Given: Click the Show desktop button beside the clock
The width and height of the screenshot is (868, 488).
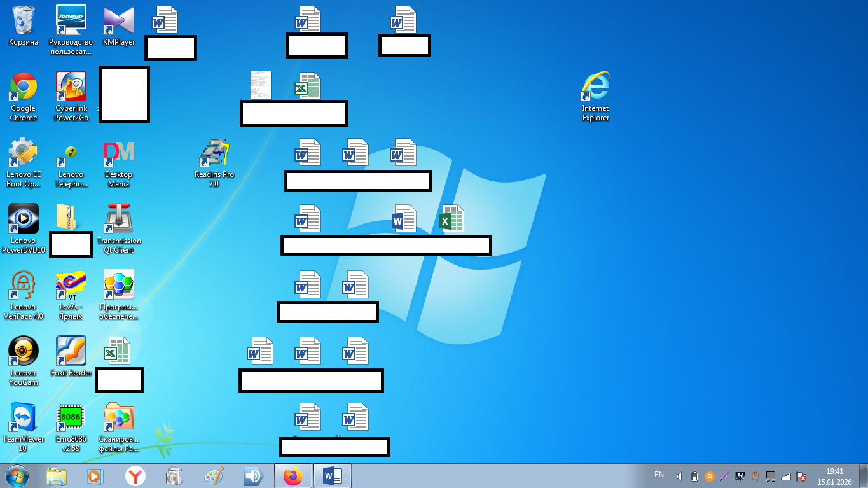Looking at the screenshot, I should click(x=863, y=476).
